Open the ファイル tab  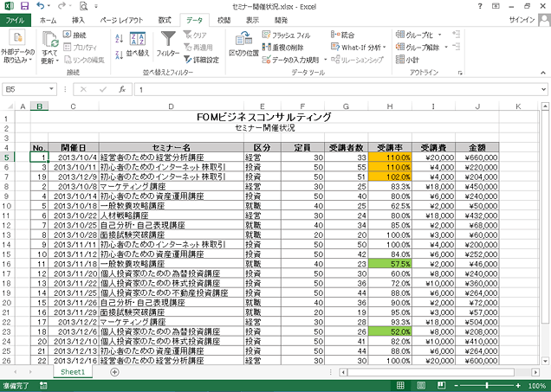16,20
